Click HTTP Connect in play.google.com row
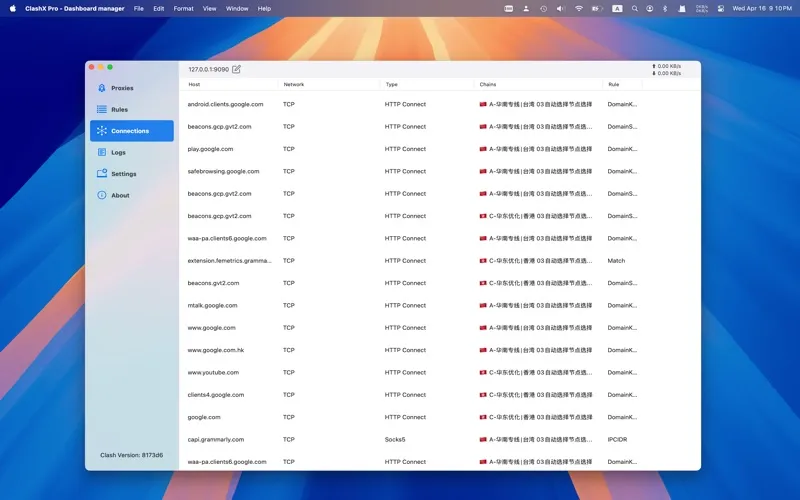Screen dimensions: 800x500 click(x=405, y=149)
